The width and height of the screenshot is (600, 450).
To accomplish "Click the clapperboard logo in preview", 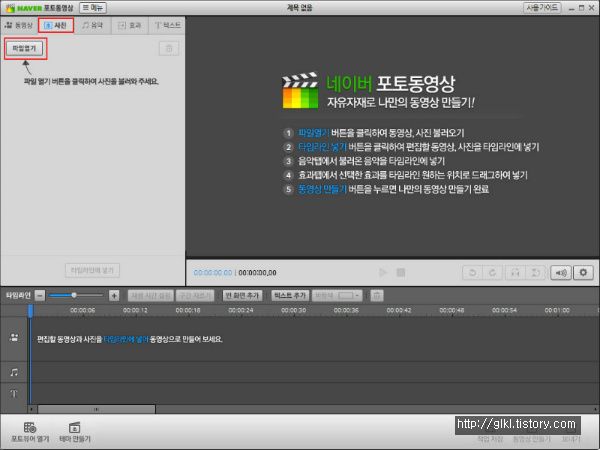I will pos(300,91).
